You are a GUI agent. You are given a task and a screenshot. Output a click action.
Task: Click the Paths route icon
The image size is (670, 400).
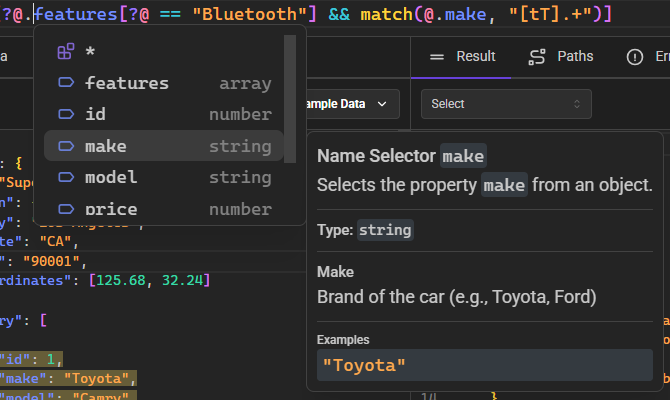coord(537,57)
